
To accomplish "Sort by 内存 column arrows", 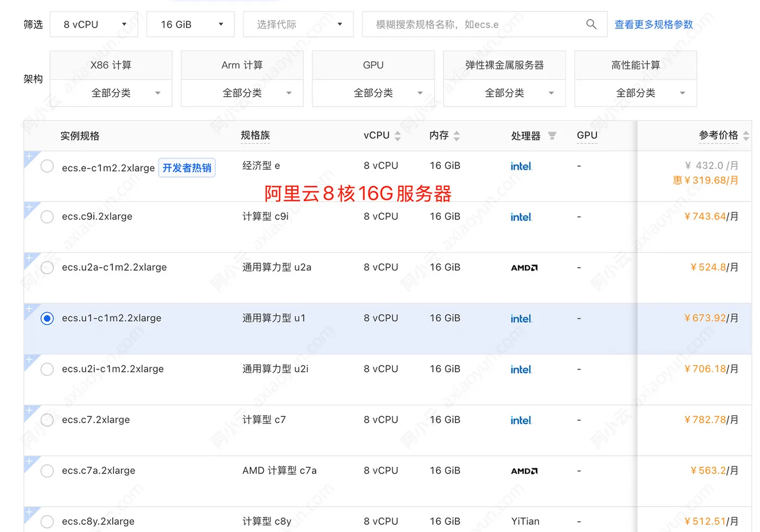I will click(x=457, y=136).
